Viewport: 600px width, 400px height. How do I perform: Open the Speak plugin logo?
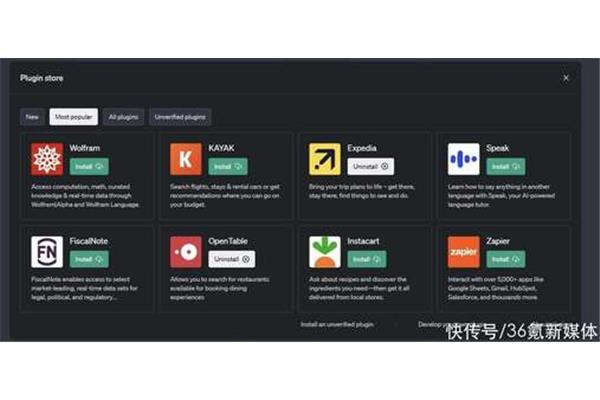coord(464,159)
